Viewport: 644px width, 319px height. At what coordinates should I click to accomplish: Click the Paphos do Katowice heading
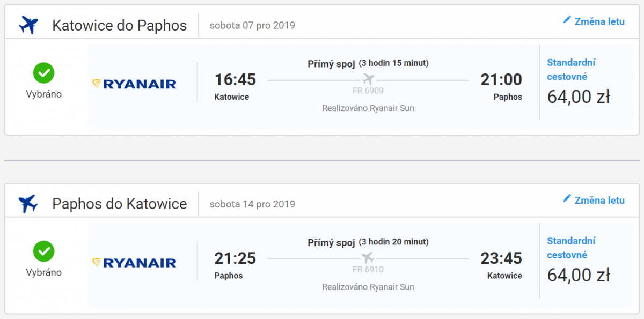[x=119, y=204]
